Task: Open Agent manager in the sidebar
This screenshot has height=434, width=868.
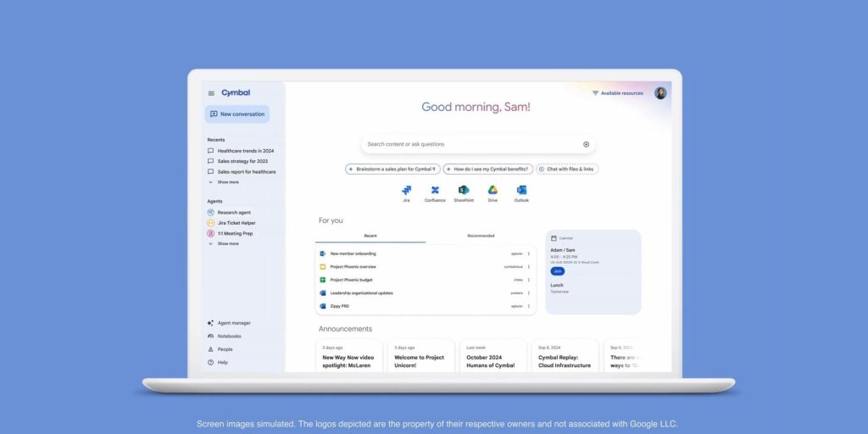Action: (233, 323)
